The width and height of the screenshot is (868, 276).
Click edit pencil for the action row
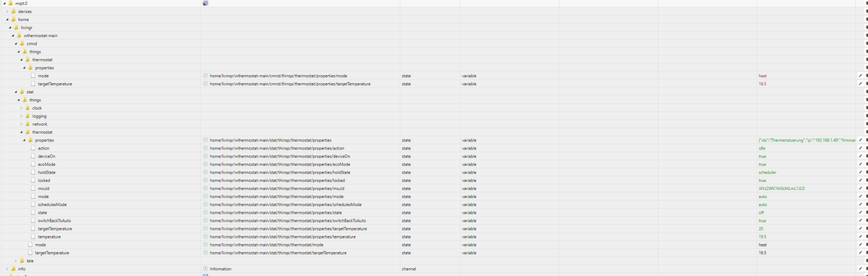pyautogui.click(x=860, y=148)
